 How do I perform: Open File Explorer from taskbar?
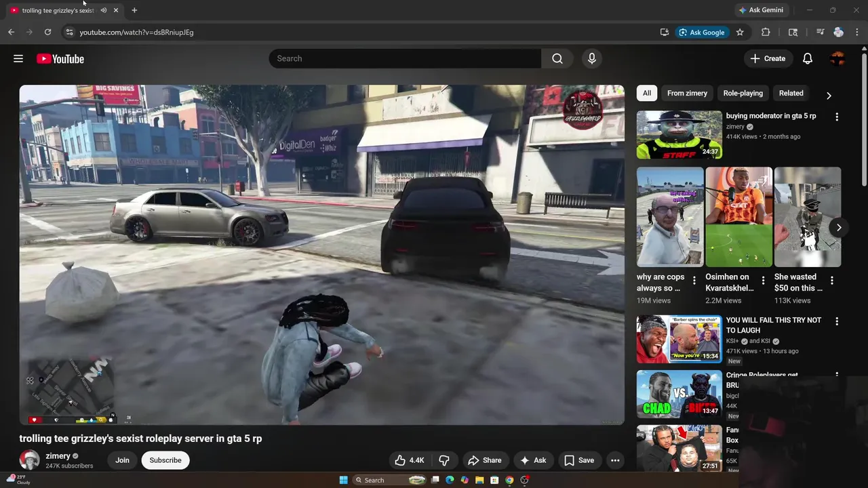(479, 480)
